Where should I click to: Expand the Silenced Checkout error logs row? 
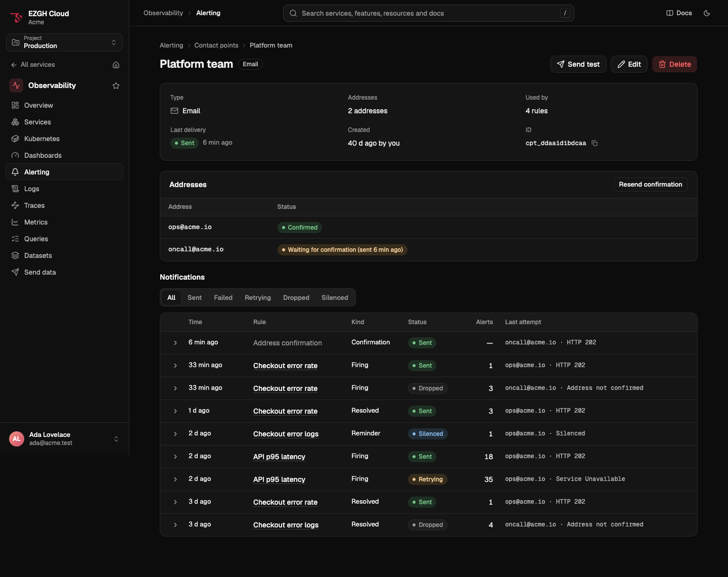point(175,434)
